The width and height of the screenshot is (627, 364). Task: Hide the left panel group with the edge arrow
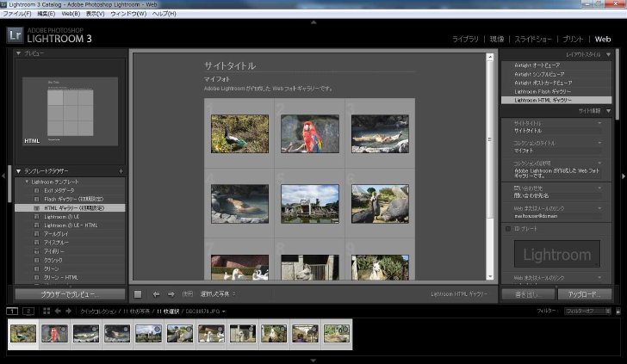[3, 176]
